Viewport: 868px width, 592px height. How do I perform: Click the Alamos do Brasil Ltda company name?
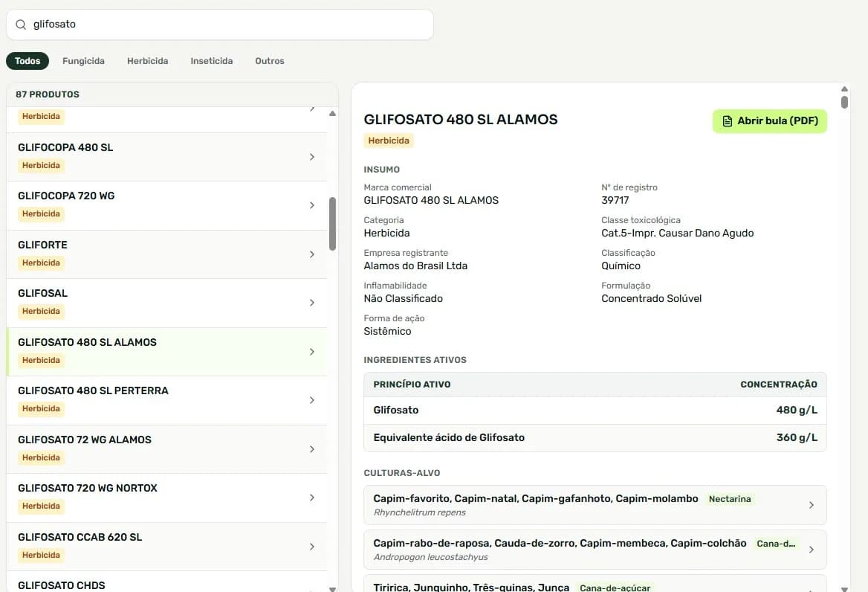click(x=415, y=266)
